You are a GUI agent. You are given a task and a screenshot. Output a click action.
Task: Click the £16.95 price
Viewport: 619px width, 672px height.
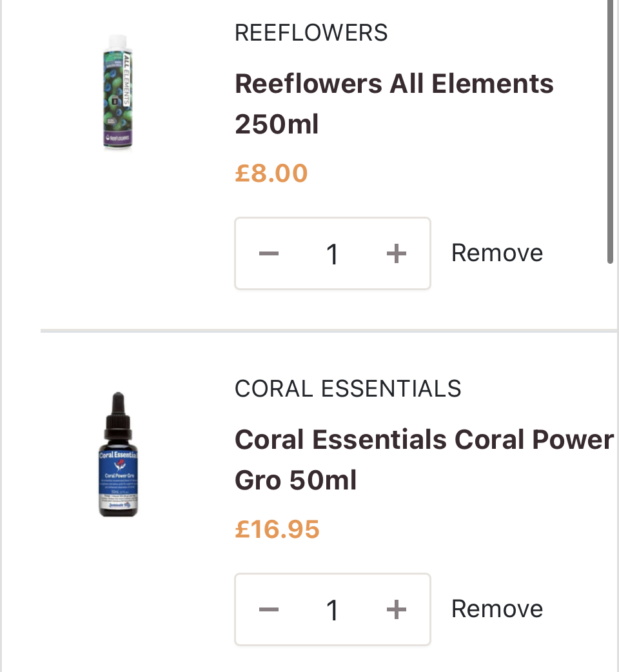tap(277, 529)
